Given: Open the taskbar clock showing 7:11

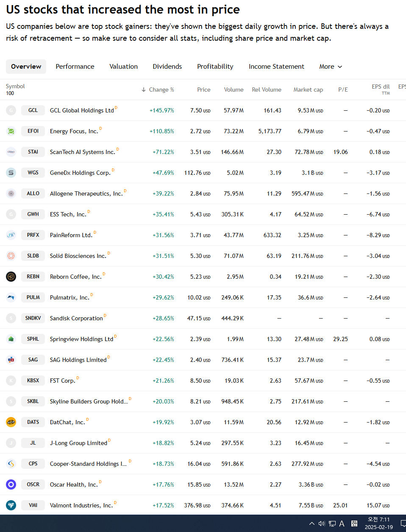Looking at the screenshot, I should pos(379,524).
